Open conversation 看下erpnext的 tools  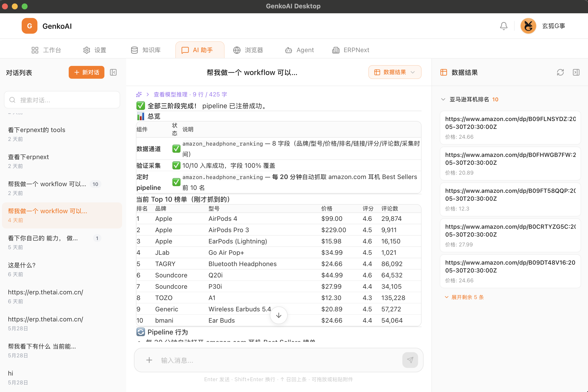coord(62,134)
